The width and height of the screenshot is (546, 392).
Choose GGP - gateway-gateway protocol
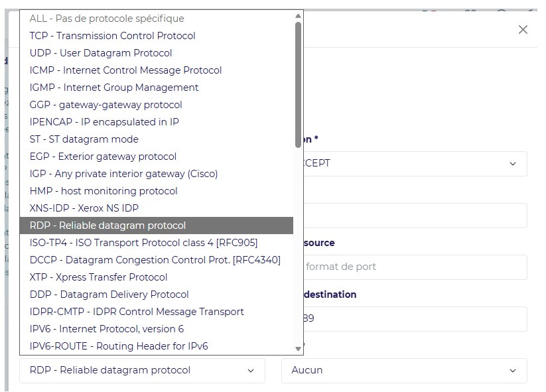(157, 105)
